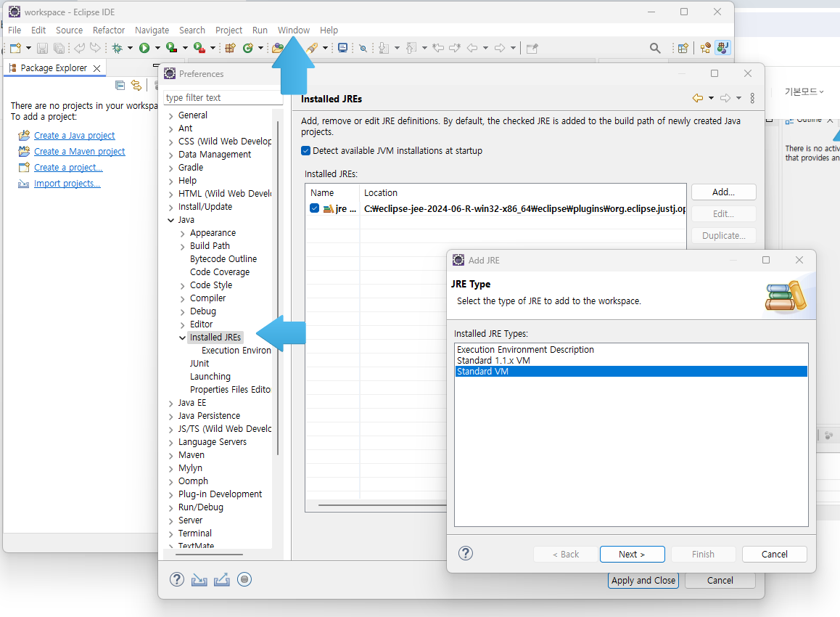Screen dimensions: 840x617
Task: Click Create a Java project link
Action: coord(75,136)
